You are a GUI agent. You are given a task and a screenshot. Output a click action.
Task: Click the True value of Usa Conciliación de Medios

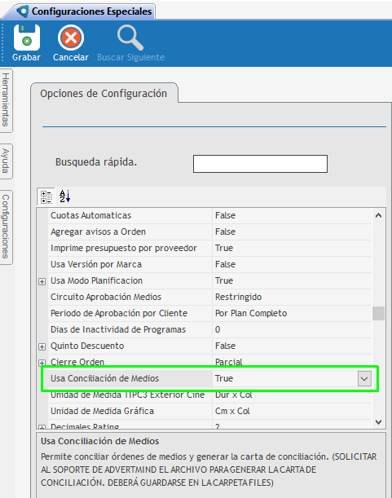click(x=224, y=379)
